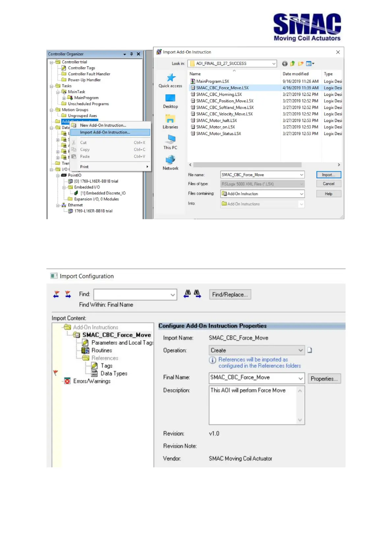Click the find previous binoculars icon
392x555 pixels.
pyautogui.click(x=187, y=294)
